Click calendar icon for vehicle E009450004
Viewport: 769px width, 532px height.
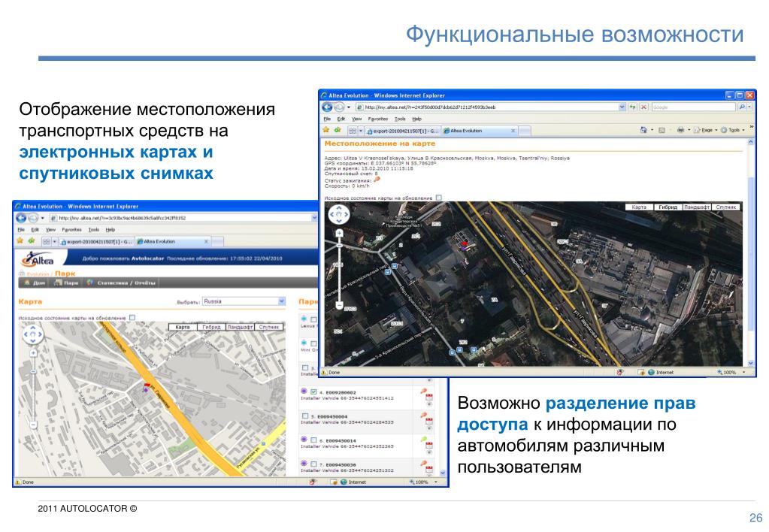tap(429, 422)
